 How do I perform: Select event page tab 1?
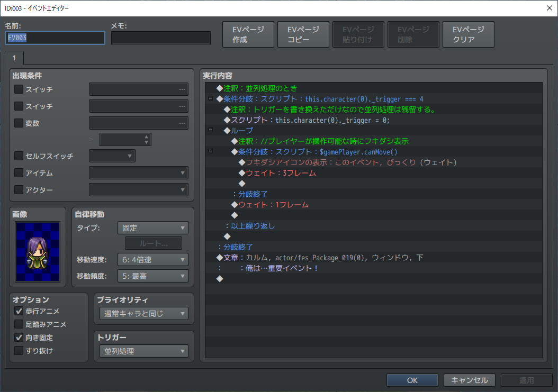(x=14, y=57)
